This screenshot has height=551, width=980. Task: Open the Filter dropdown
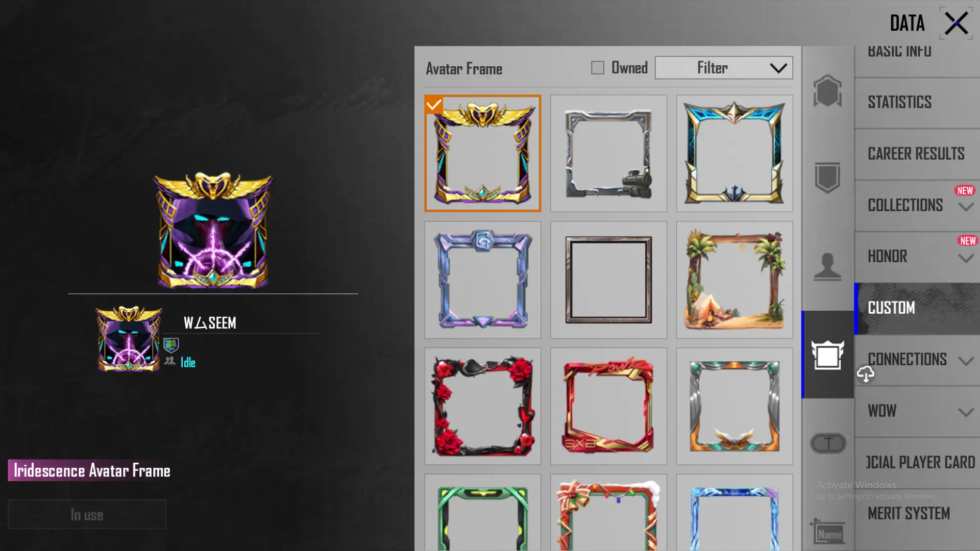click(x=724, y=68)
